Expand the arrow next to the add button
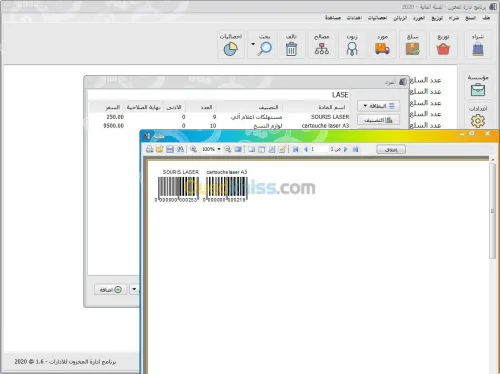Image resolution: width=500 pixels, height=374 pixels. click(x=134, y=289)
